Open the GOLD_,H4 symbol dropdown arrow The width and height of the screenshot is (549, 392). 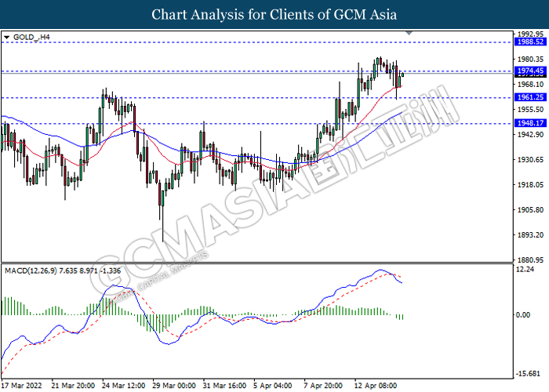coord(6,37)
